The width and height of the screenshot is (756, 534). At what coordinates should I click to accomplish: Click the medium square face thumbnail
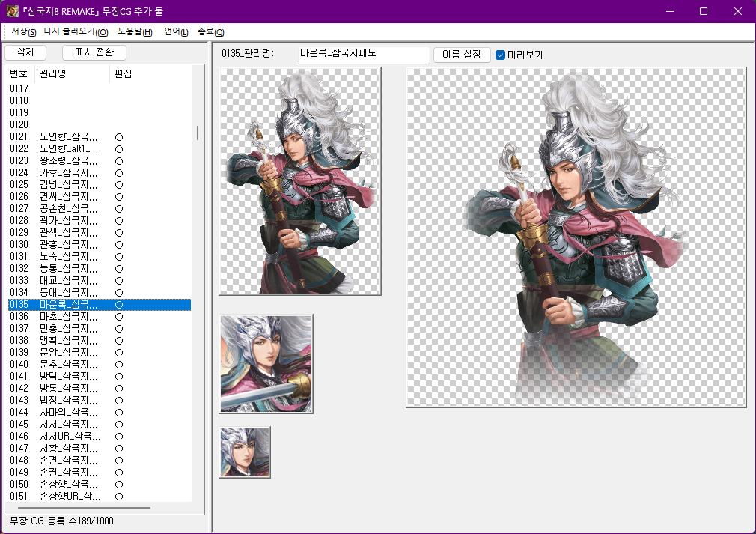click(x=266, y=364)
